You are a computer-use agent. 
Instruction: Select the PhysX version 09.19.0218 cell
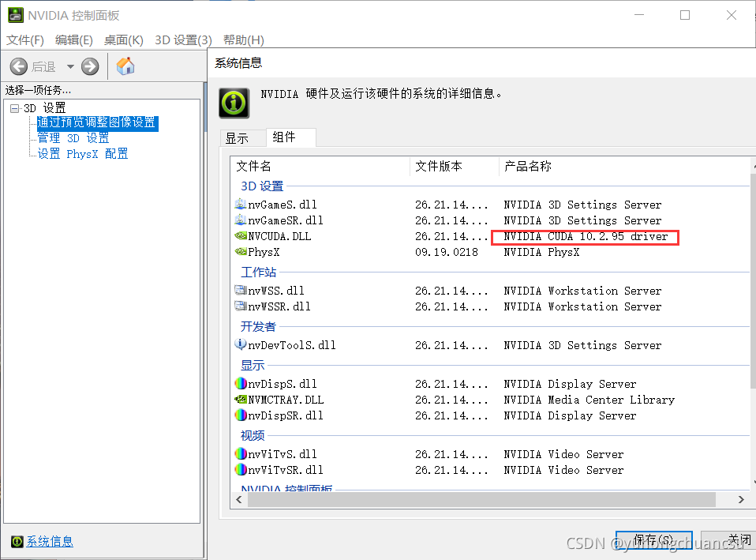point(447,252)
